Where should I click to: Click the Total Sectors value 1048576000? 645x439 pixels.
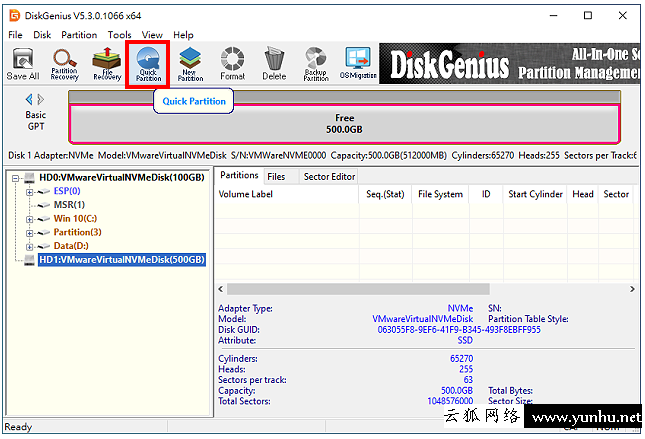pyautogui.click(x=450, y=401)
